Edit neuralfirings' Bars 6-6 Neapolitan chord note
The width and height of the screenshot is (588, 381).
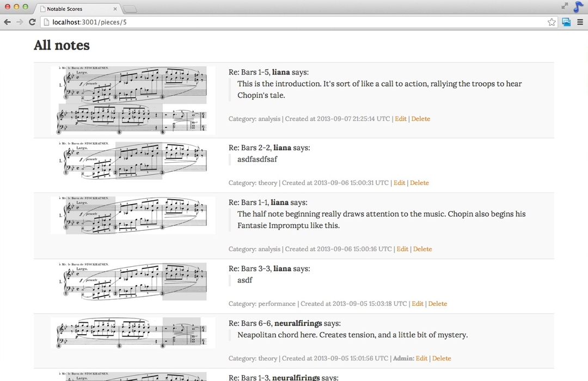(x=421, y=358)
